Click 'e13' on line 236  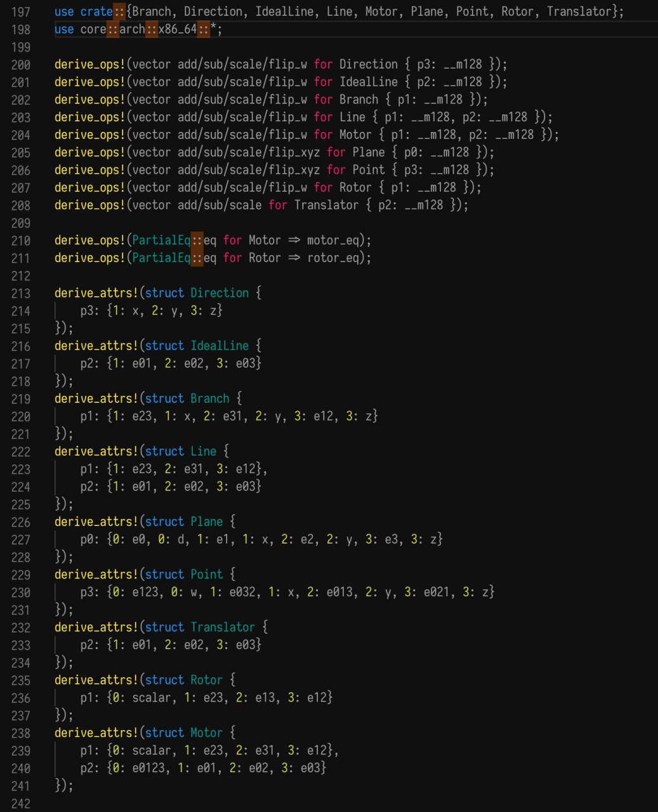pos(258,698)
